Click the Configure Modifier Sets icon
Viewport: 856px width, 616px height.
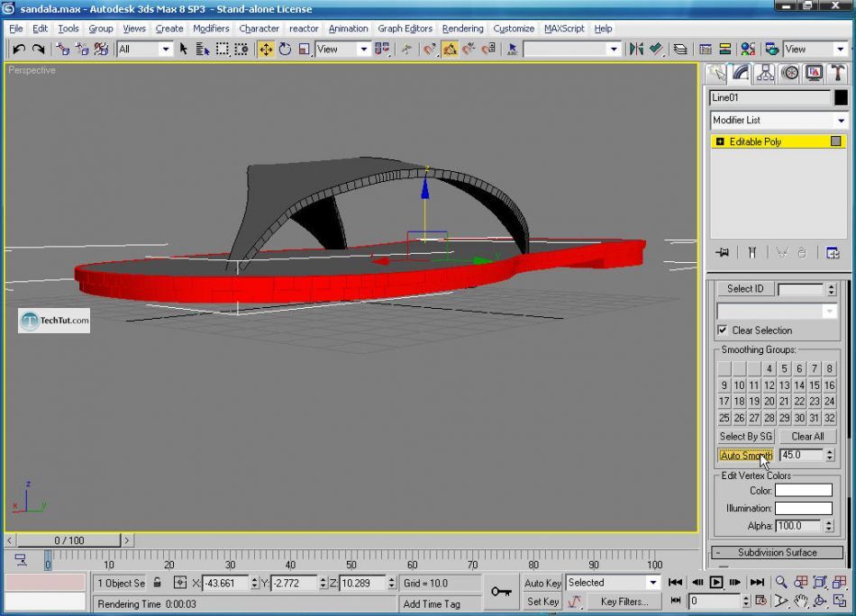point(833,253)
